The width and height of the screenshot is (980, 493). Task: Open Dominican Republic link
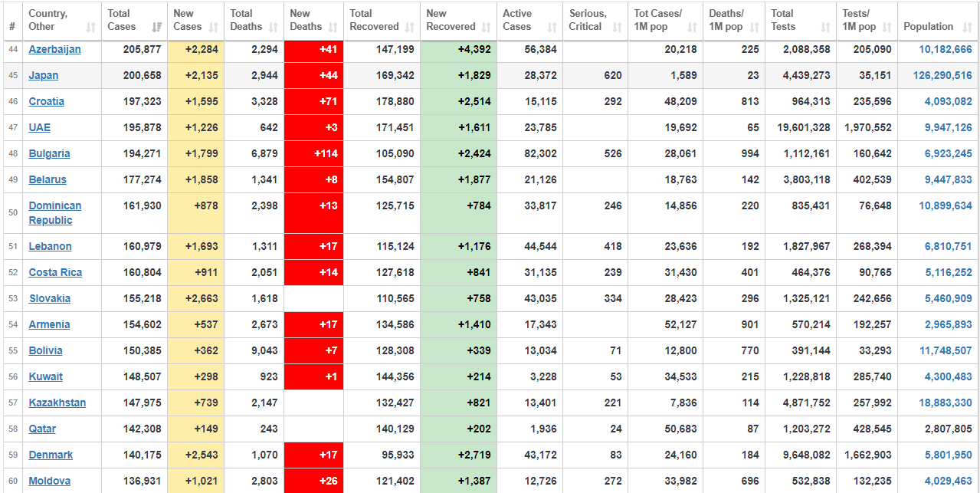click(55, 212)
